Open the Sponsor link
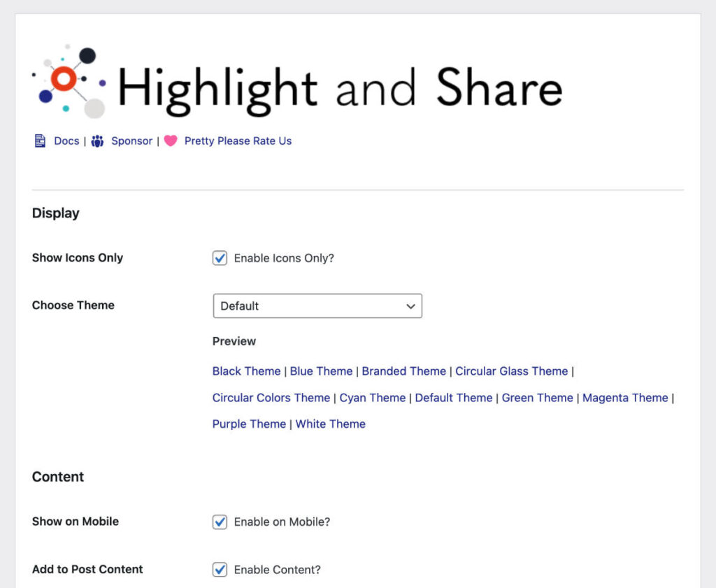This screenshot has width=716, height=588. point(131,141)
